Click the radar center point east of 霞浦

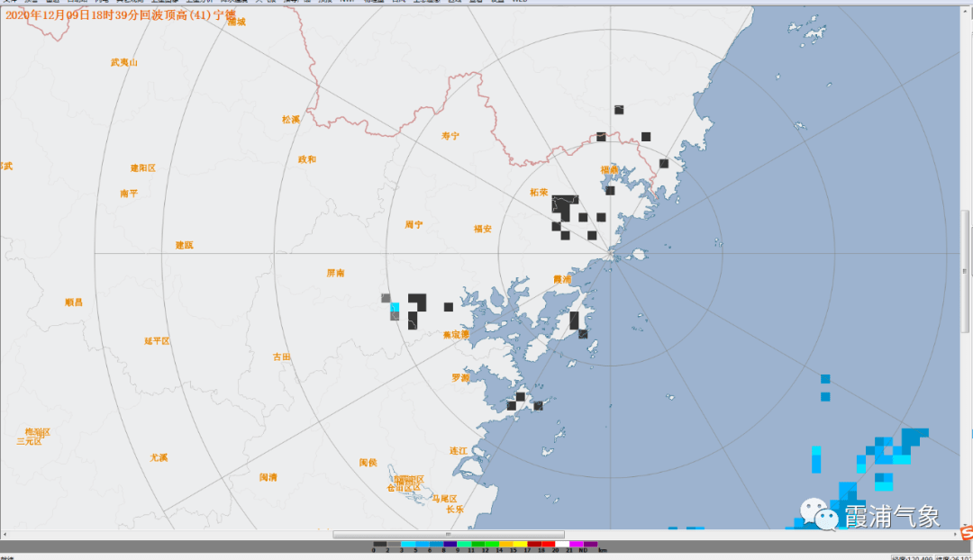click(x=612, y=254)
